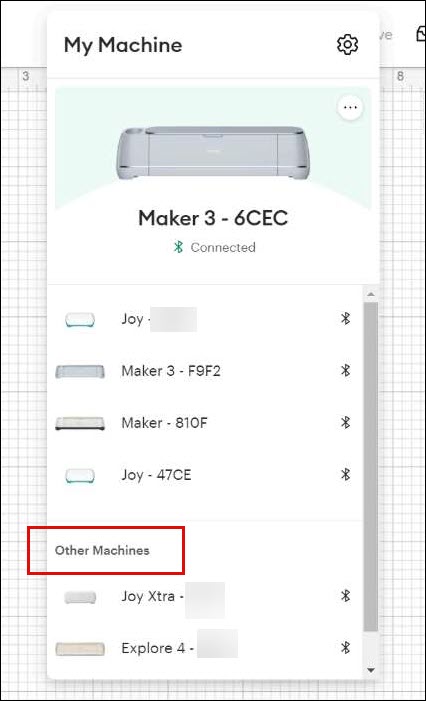Open three-dot menu for Maker 3 - 6CEC

click(350, 108)
